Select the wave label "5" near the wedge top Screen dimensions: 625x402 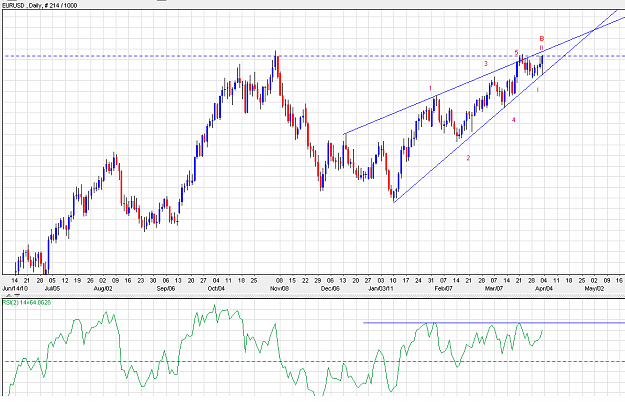point(516,53)
